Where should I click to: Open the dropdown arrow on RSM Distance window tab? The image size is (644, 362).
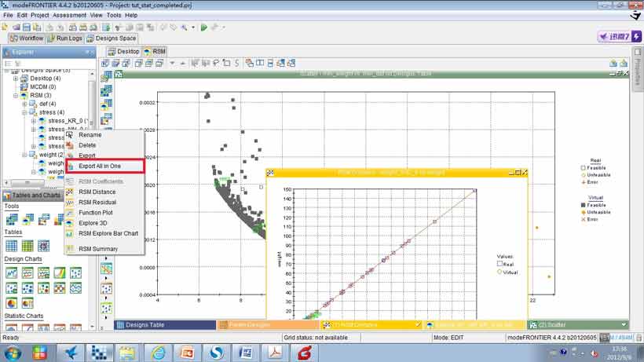point(417,324)
